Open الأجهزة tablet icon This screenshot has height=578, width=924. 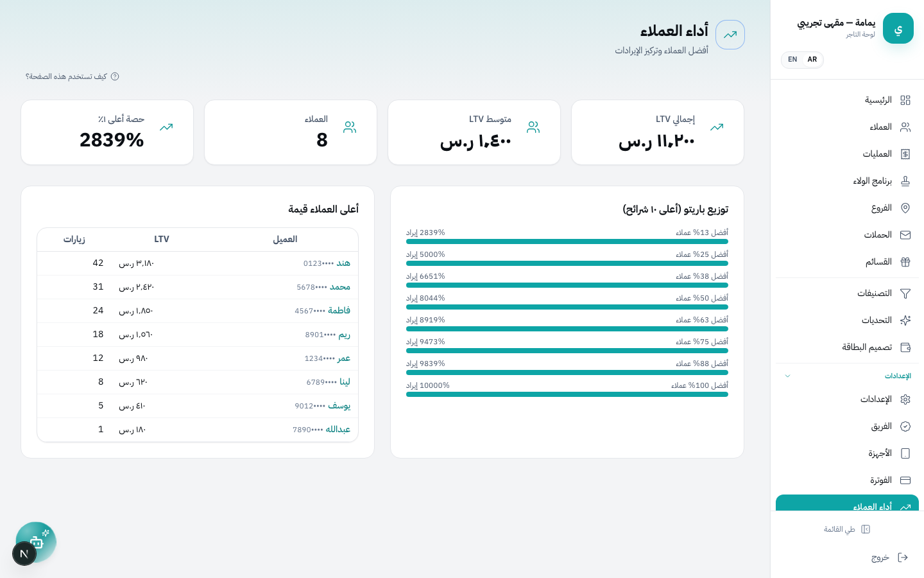[x=905, y=453]
